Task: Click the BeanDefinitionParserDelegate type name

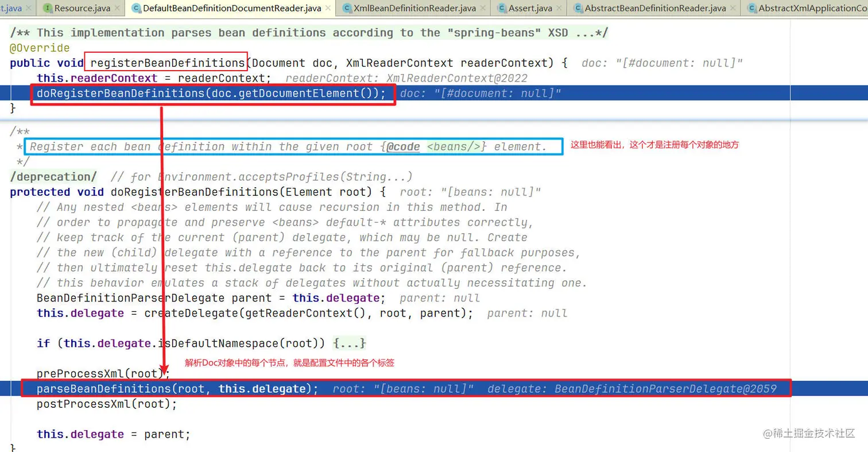Action: (x=130, y=298)
